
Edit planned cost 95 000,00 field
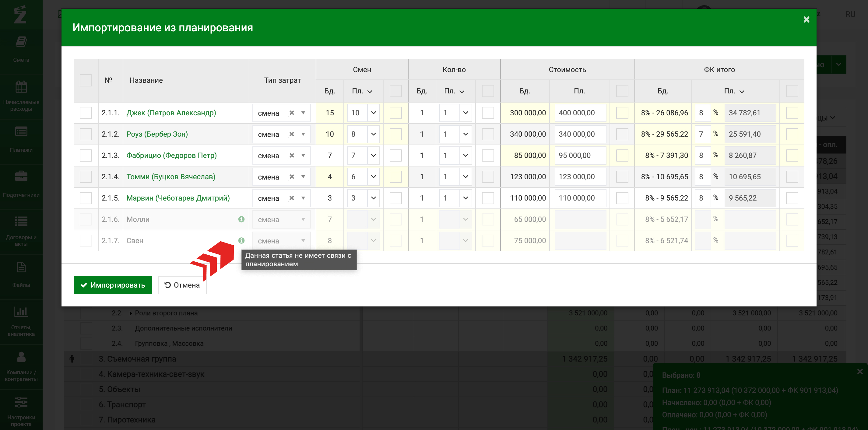coord(580,155)
